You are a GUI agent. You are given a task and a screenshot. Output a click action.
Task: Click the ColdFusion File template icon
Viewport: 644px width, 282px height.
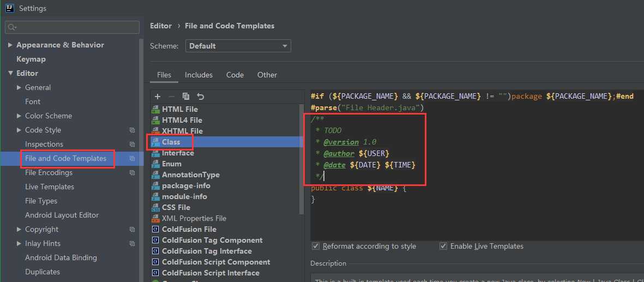(155, 229)
